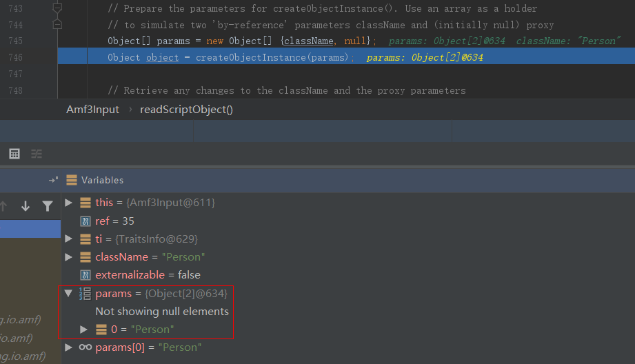635x364 pixels.
Task: Select Amf3Input in the breadcrumb bar
Action: (92, 110)
